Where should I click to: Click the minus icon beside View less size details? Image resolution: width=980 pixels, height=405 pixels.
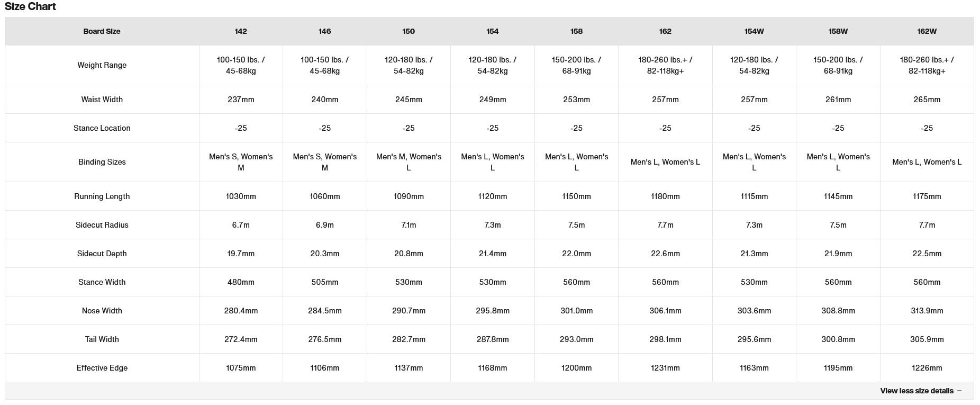(x=959, y=391)
